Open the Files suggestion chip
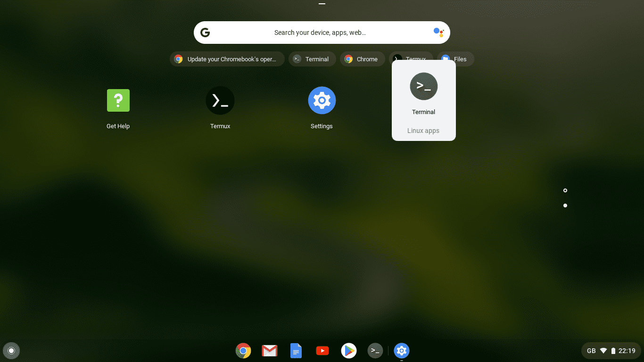The width and height of the screenshot is (644, 362). point(455,59)
